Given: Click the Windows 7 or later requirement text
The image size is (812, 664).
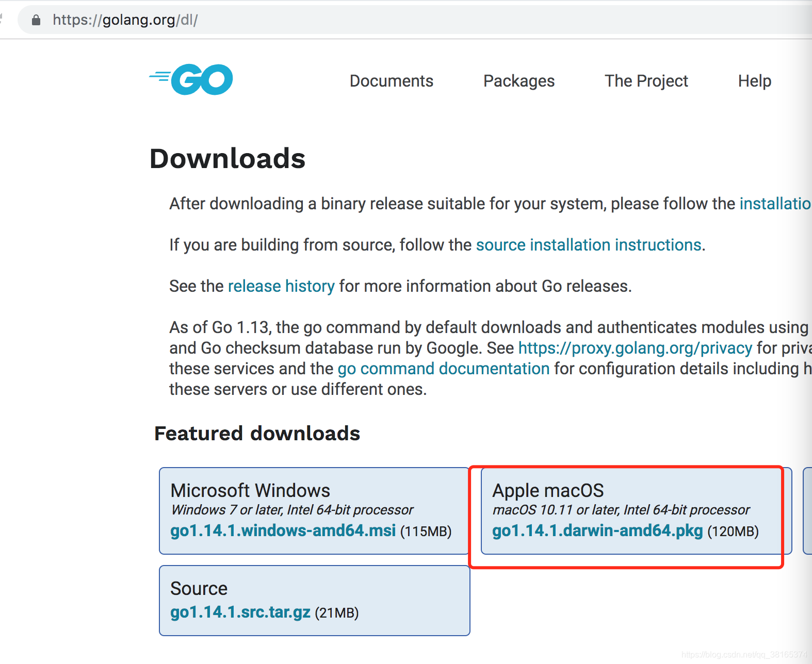Looking at the screenshot, I should click(292, 510).
